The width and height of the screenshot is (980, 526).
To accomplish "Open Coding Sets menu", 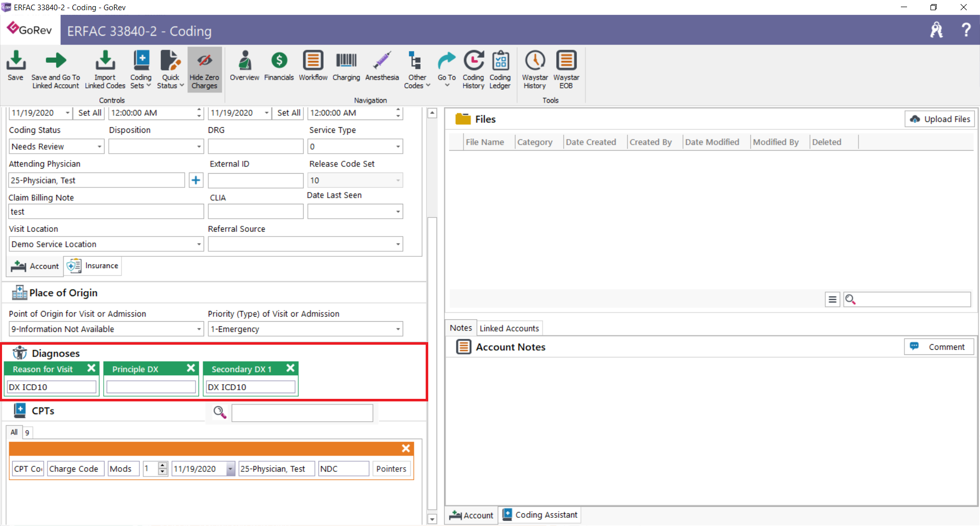I will coord(141,70).
